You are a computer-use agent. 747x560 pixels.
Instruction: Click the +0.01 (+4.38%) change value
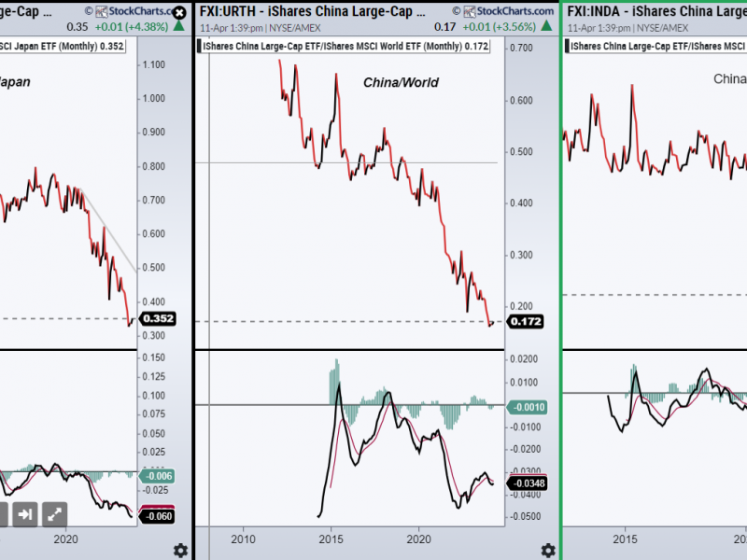132,27
